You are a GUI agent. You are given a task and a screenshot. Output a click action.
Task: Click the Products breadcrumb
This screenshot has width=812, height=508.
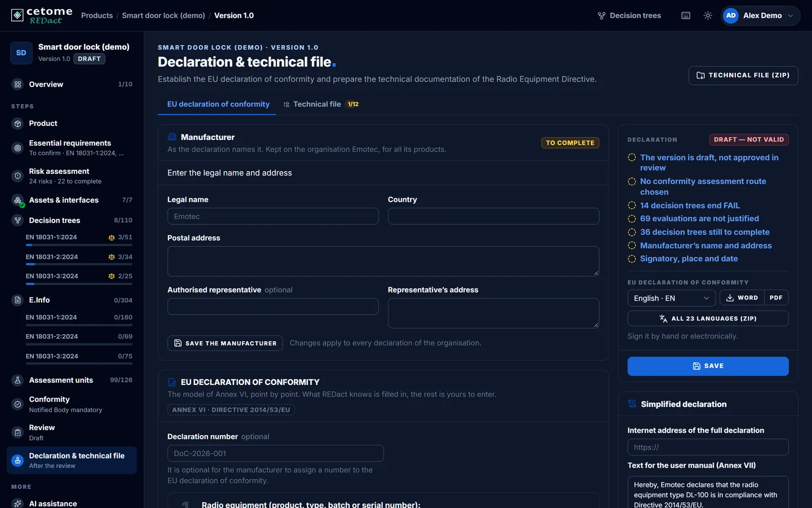tap(97, 16)
